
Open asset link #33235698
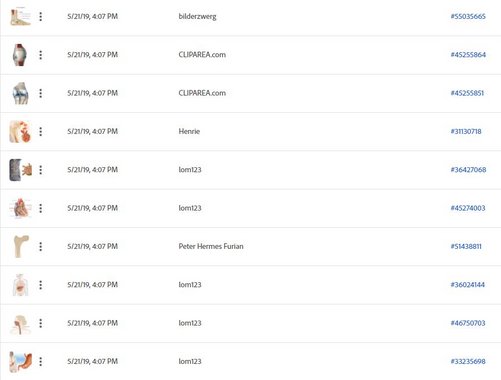tap(468, 361)
